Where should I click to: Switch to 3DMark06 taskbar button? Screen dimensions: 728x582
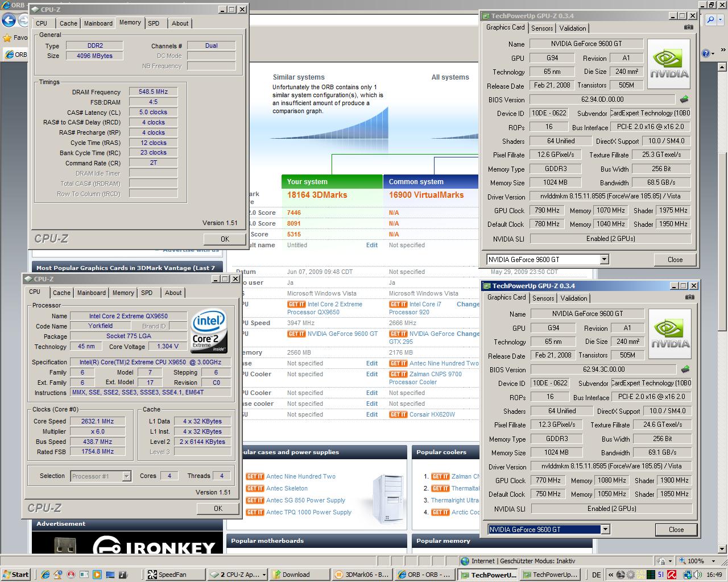[x=361, y=575]
